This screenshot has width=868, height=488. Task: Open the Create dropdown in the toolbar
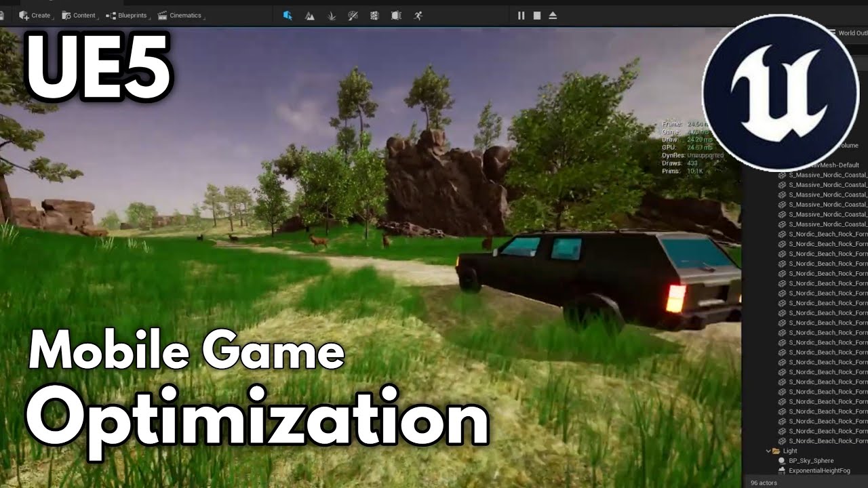36,15
